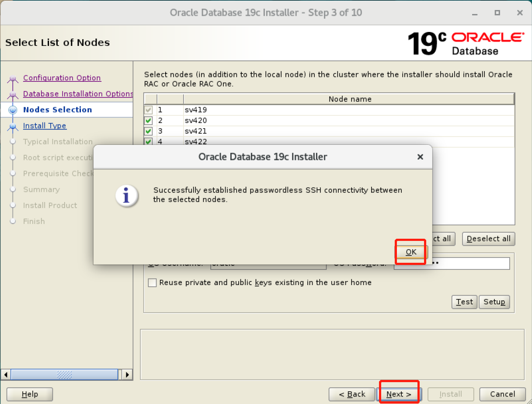Screen dimensions: 532x404
Task: Click the Configuration Option step icon
Action: coord(13,79)
